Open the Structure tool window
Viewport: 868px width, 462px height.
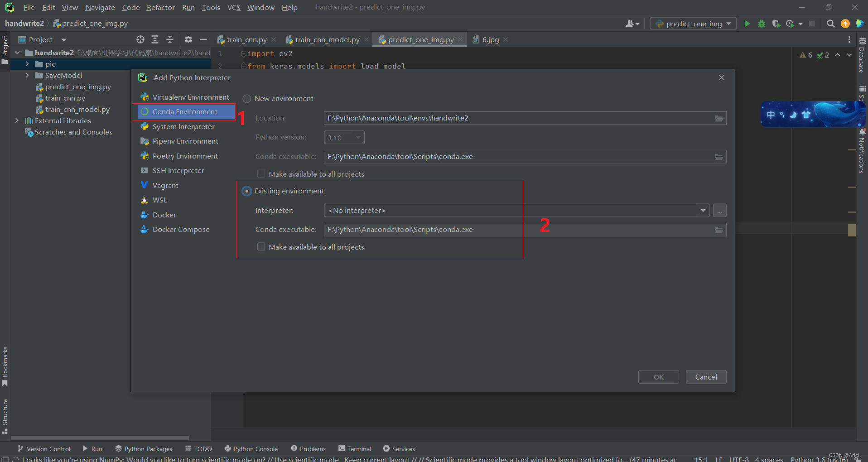pyautogui.click(x=5, y=416)
